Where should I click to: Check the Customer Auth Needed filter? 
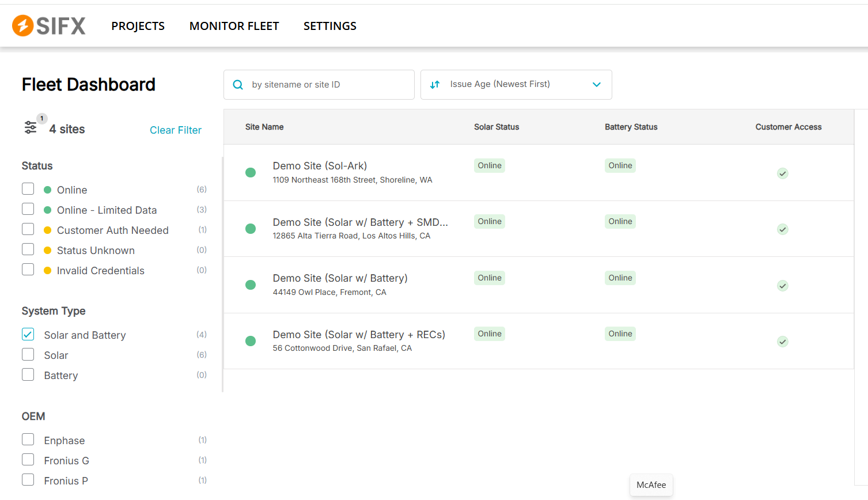pos(28,230)
